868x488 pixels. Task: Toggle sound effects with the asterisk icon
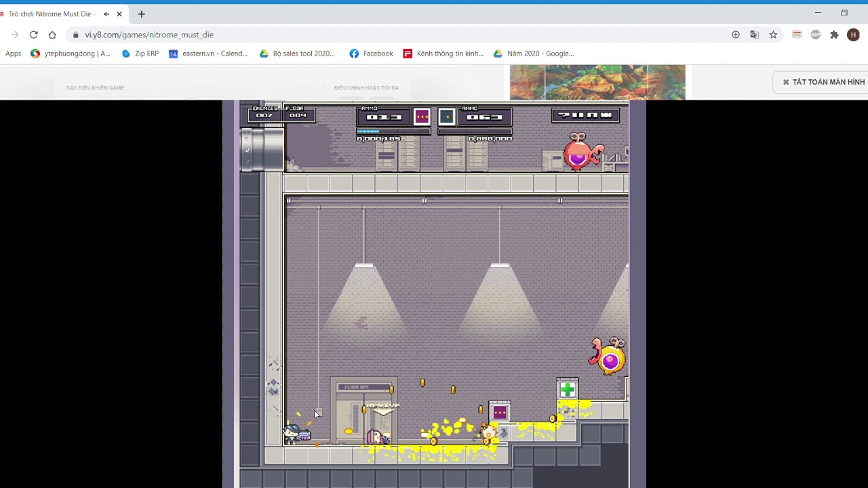(x=606, y=115)
